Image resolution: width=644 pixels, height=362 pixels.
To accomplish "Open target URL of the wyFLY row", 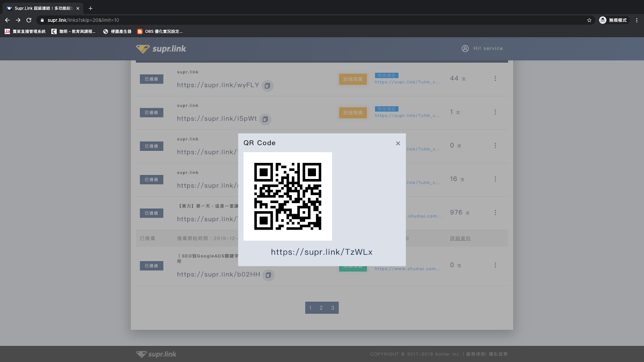I will click(x=407, y=82).
